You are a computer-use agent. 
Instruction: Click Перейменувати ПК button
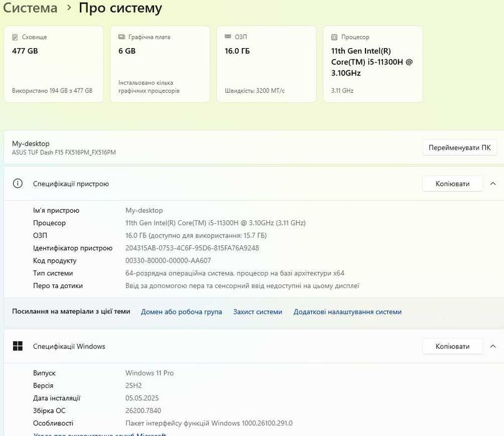point(459,148)
